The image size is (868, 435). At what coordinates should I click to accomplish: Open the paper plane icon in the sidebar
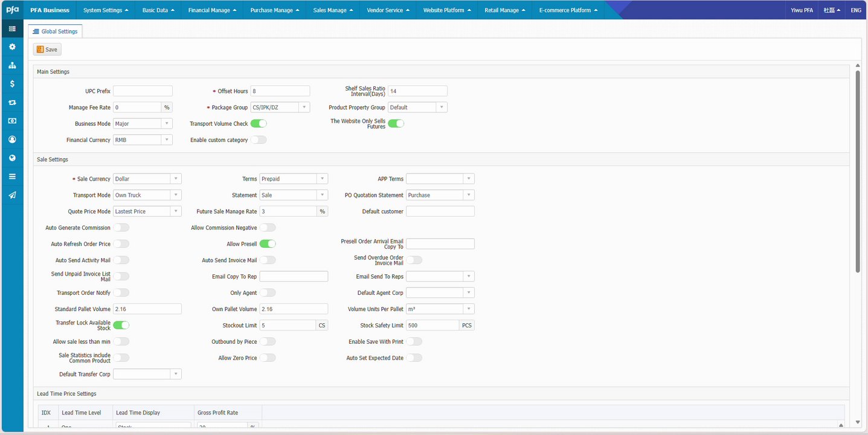point(12,195)
